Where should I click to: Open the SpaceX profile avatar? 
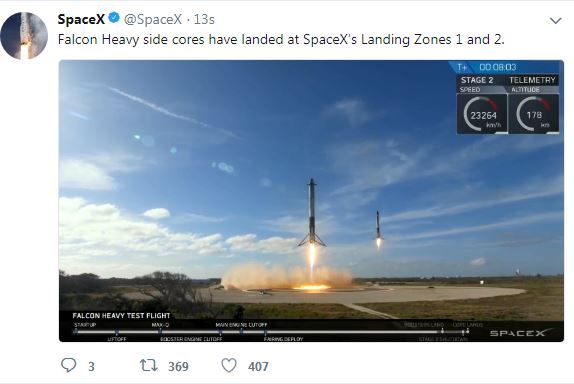tap(24, 36)
